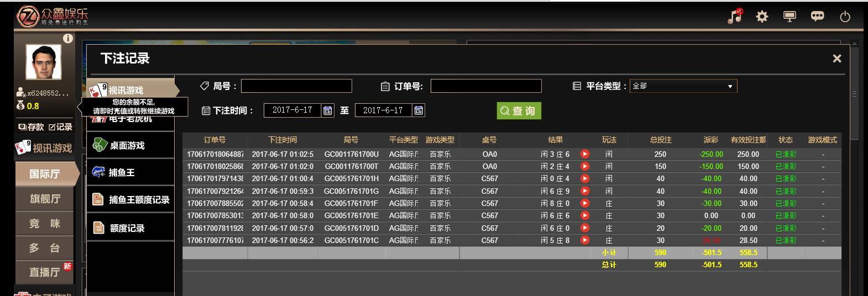Click the monitor display icon

coord(790,17)
